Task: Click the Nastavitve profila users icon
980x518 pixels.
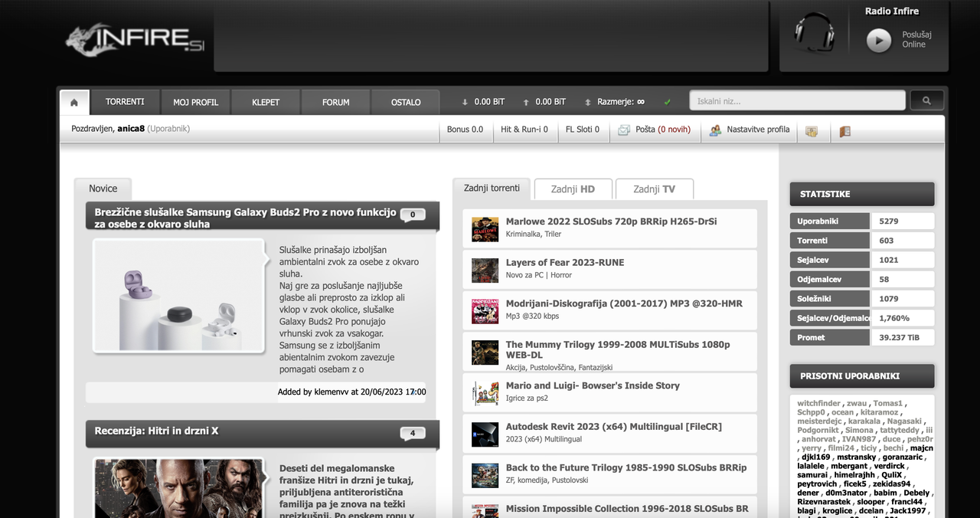Action: pyautogui.click(x=715, y=130)
